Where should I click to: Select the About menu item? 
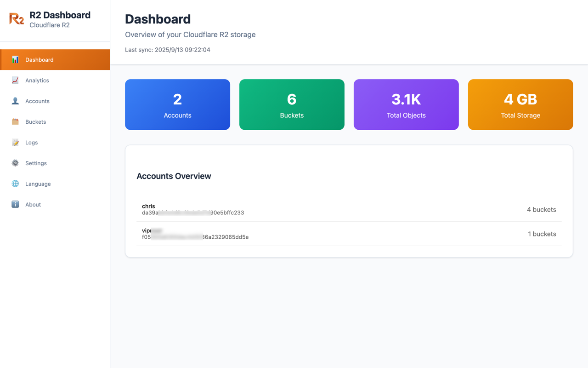point(33,205)
